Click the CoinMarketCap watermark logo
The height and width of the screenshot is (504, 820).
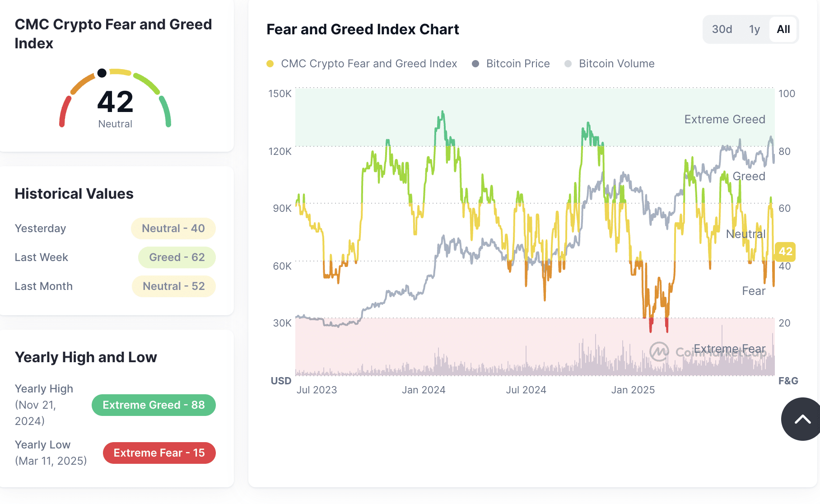tap(659, 351)
